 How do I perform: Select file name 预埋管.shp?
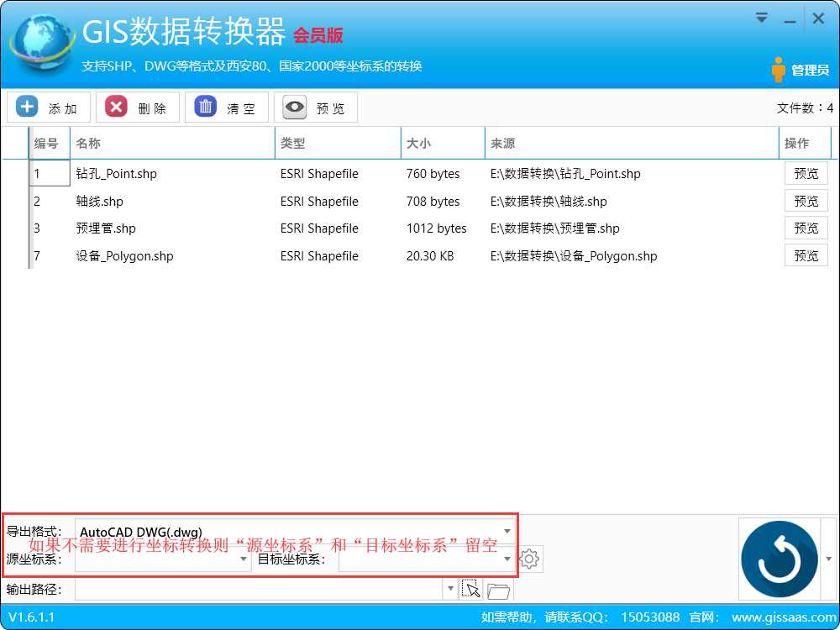[x=106, y=228]
